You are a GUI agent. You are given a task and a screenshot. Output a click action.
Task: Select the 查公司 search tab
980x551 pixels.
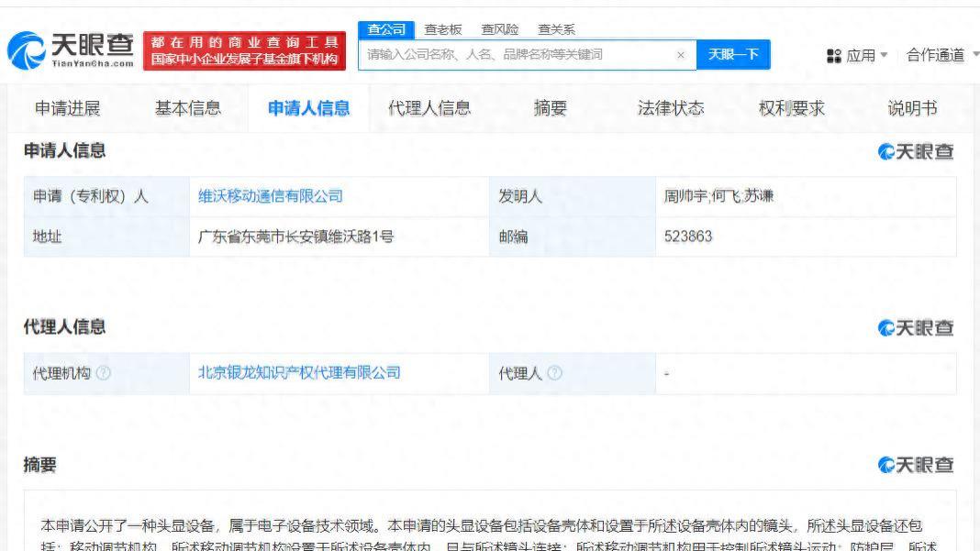pyautogui.click(x=386, y=29)
